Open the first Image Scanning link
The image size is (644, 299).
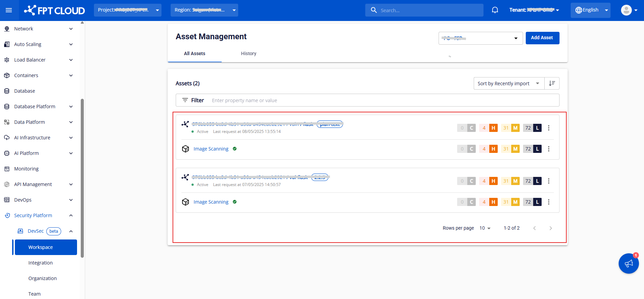pyautogui.click(x=211, y=149)
